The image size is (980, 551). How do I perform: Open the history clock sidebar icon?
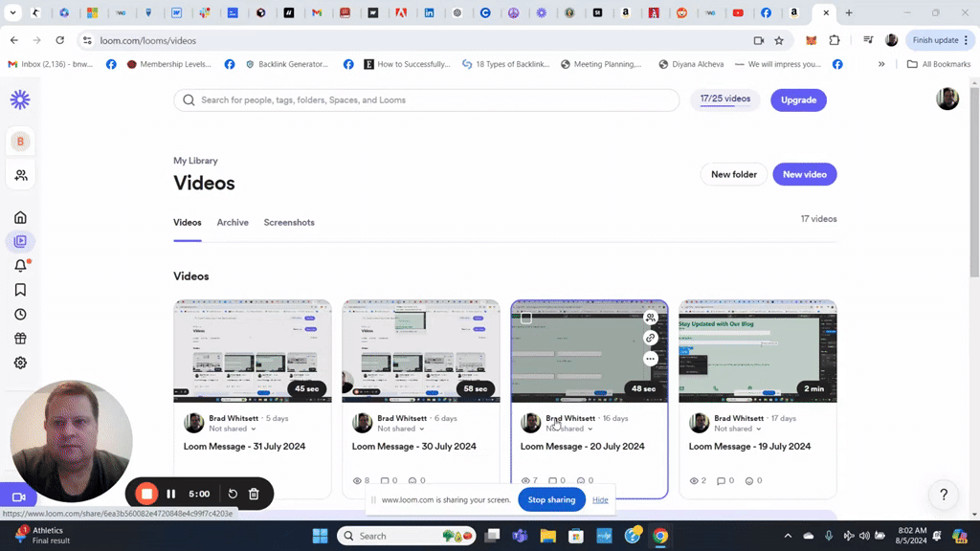(x=21, y=314)
